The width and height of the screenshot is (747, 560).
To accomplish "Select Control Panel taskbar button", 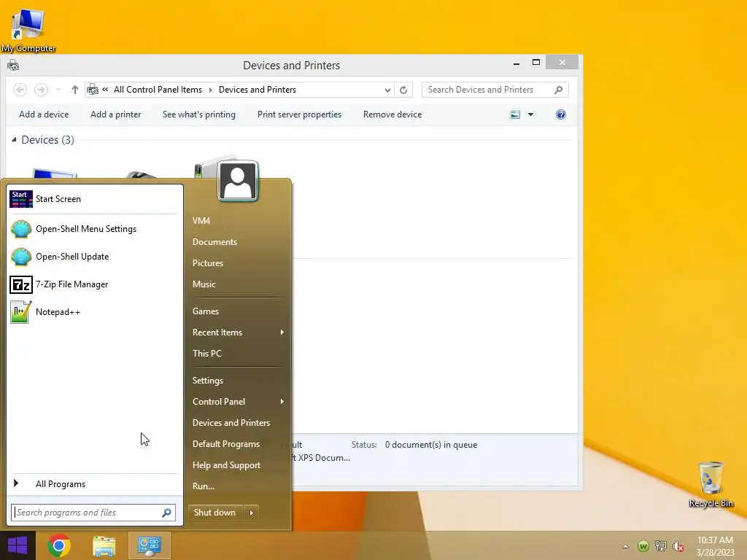I will click(x=149, y=545).
